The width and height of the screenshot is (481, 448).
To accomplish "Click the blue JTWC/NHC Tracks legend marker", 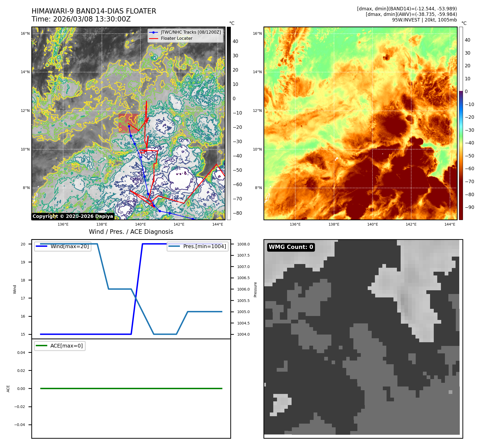I will point(153,32).
